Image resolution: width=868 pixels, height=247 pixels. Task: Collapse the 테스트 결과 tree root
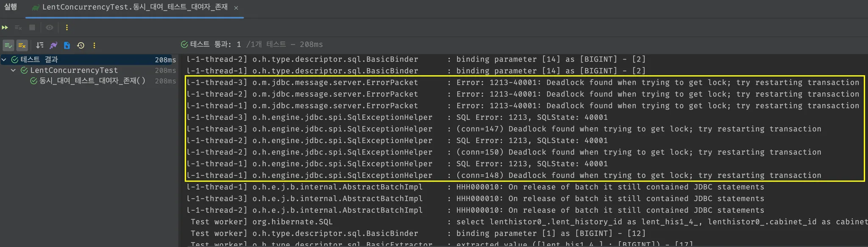(x=4, y=60)
